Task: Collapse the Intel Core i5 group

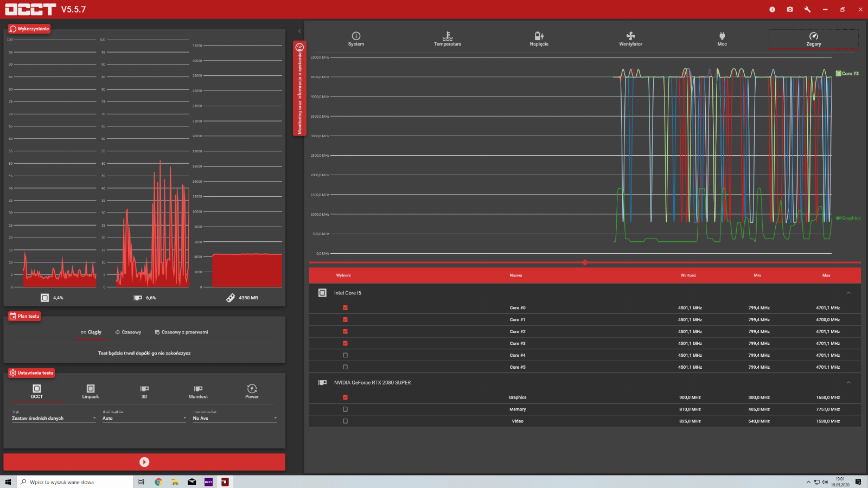Action: coord(848,293)
